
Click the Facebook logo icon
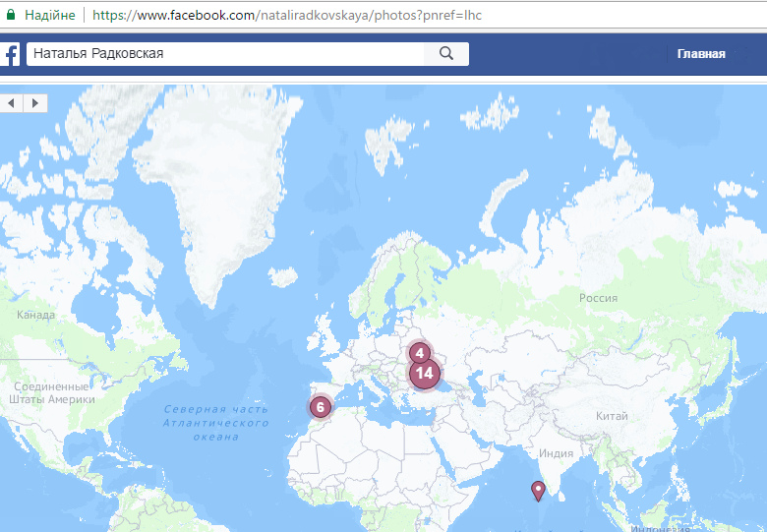point(10,54)
